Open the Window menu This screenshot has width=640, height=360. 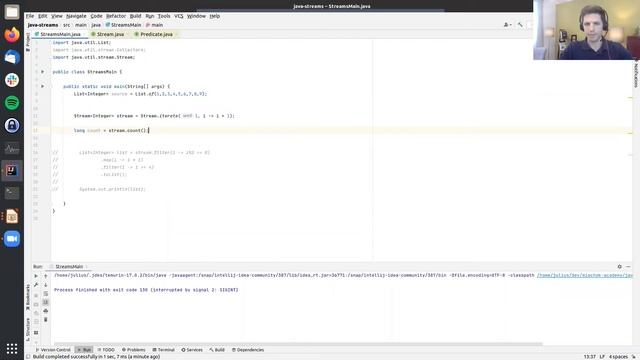point(196,16)
